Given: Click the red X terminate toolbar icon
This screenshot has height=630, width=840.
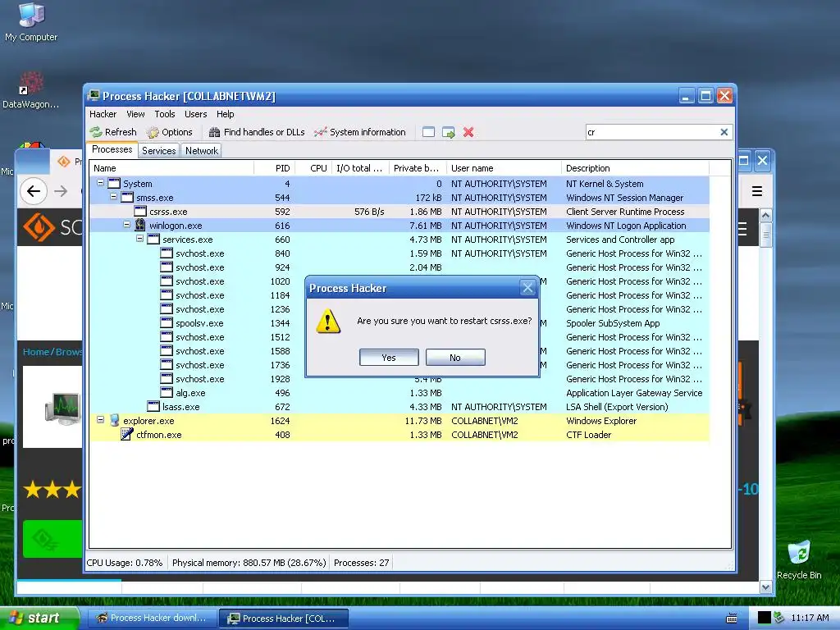Looking at the screenshot, I should 468,132.
